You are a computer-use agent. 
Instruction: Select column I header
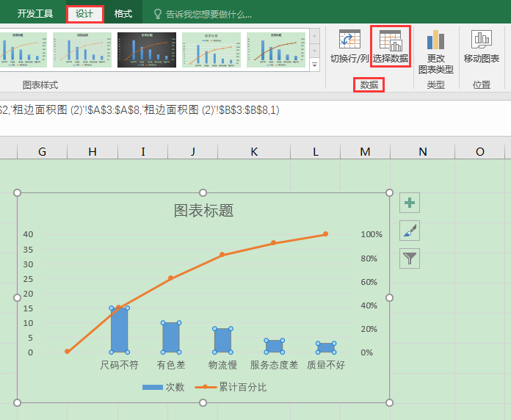coord(142,151)
